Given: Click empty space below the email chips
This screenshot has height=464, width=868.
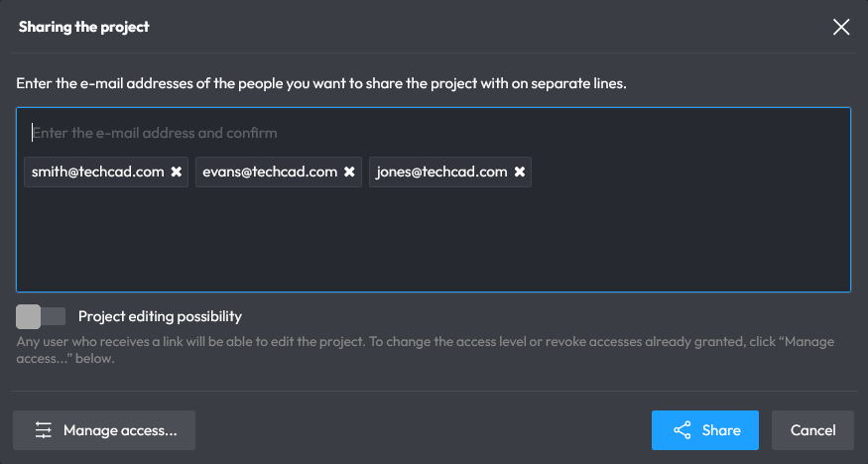Looking at the screenshot, I should [433, 243].
